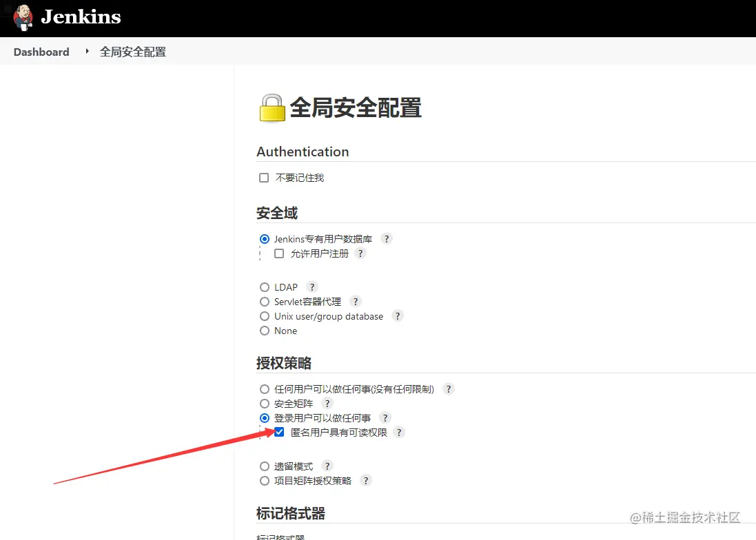This screenshot has width=756, height=540.
Task: Select Jenkins专有用户数据库 radio button
Action: 264,239
